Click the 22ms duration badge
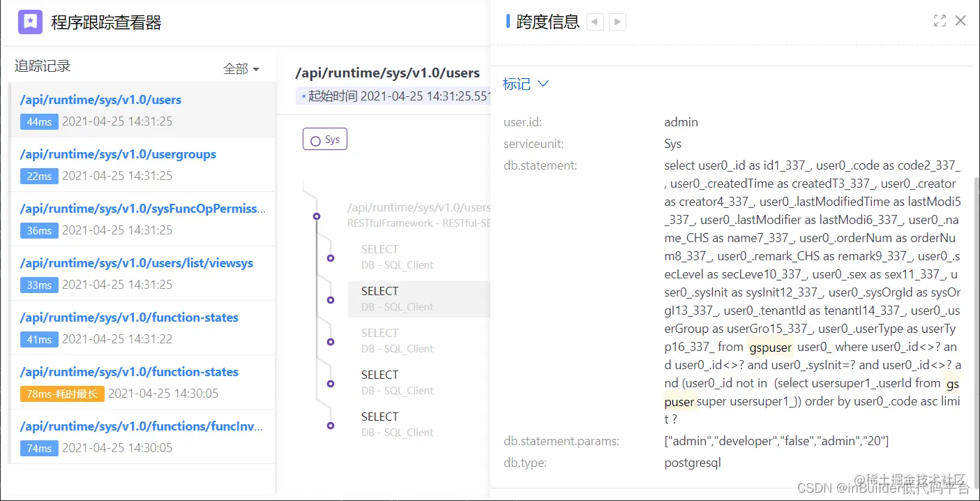This screenshot has width=980, height=501. coord(39,176)
